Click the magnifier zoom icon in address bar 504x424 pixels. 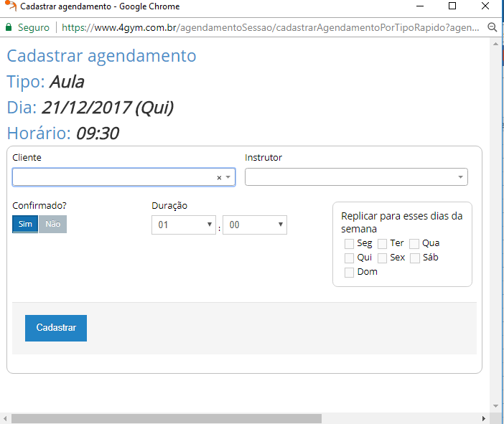point(493,27)
